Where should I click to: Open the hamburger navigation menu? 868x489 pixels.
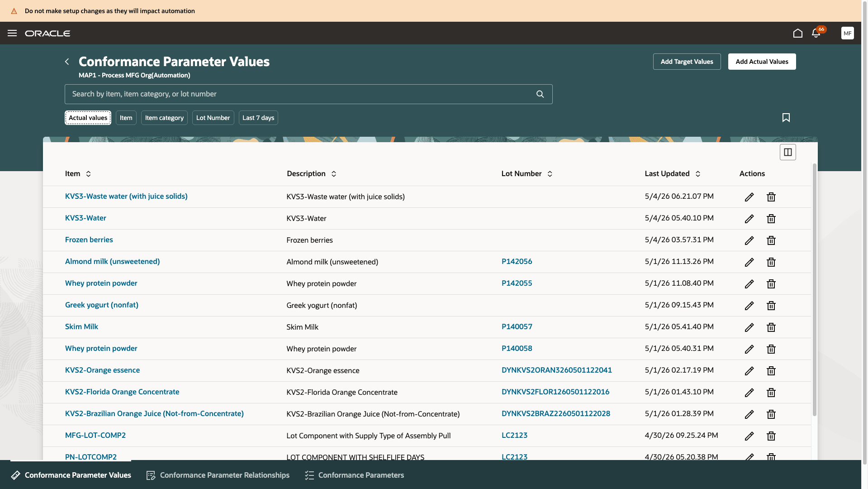point(12,33)
